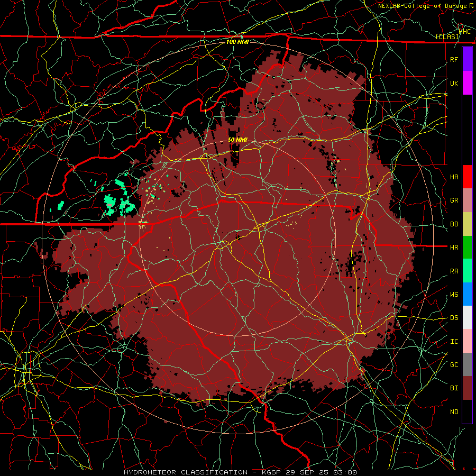
Task: Select the light pink IC legend swatch
Action: pyautogui.click(x=467, y=341)
